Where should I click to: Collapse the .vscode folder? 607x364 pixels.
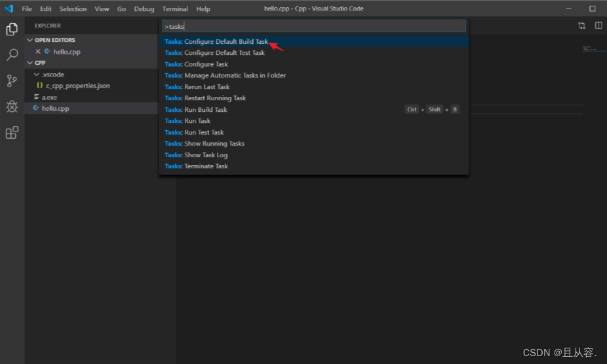37,74
